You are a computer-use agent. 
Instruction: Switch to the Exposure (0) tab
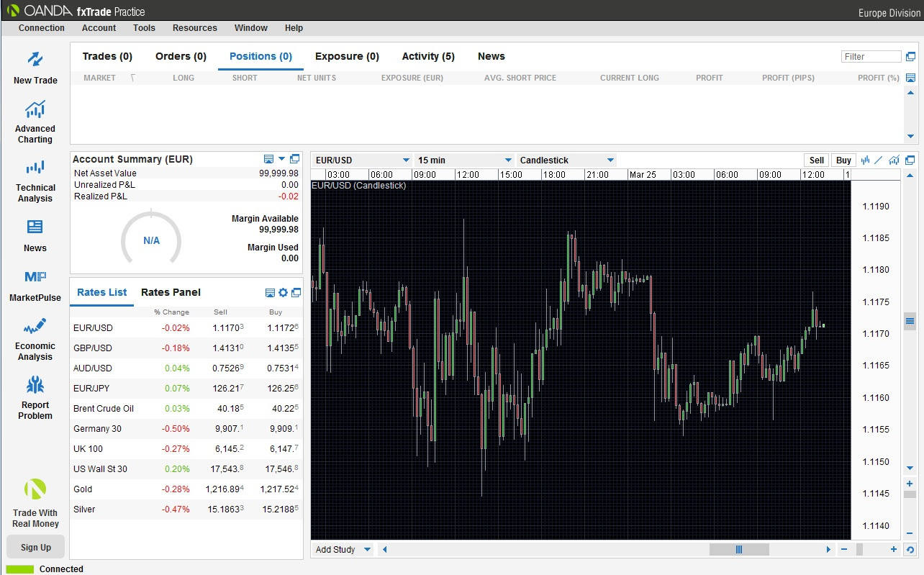pos(347,56)
